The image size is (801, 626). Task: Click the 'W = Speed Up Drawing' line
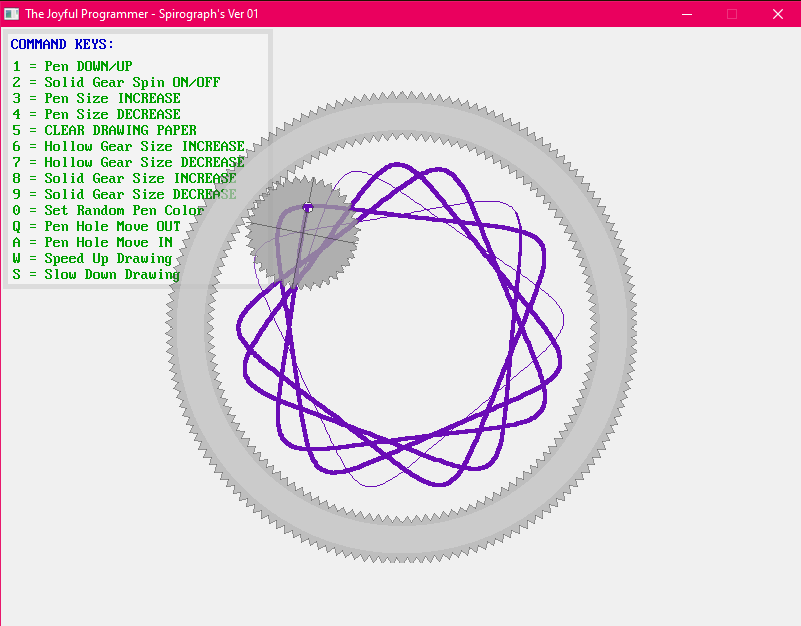(x=92, y=259)
